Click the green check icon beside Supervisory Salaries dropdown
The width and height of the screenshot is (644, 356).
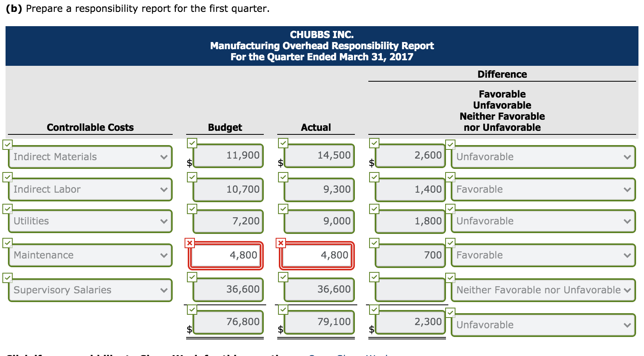point(8,278)
